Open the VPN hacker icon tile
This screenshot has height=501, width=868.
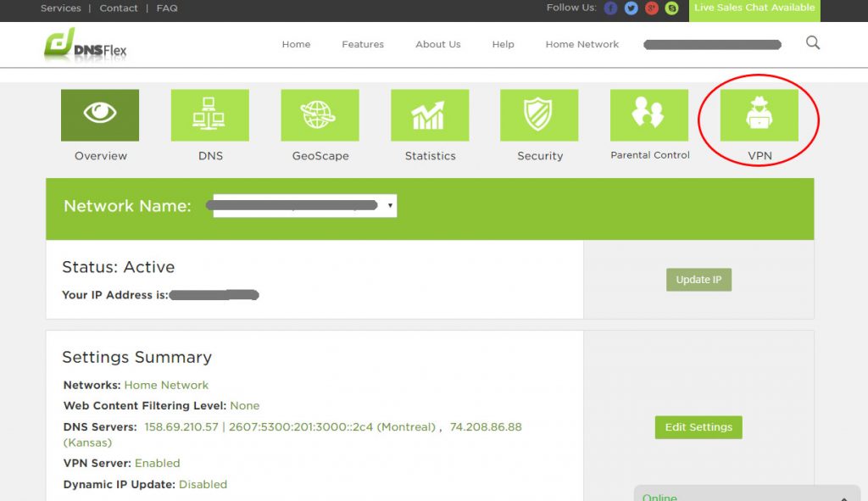(759, 115)
